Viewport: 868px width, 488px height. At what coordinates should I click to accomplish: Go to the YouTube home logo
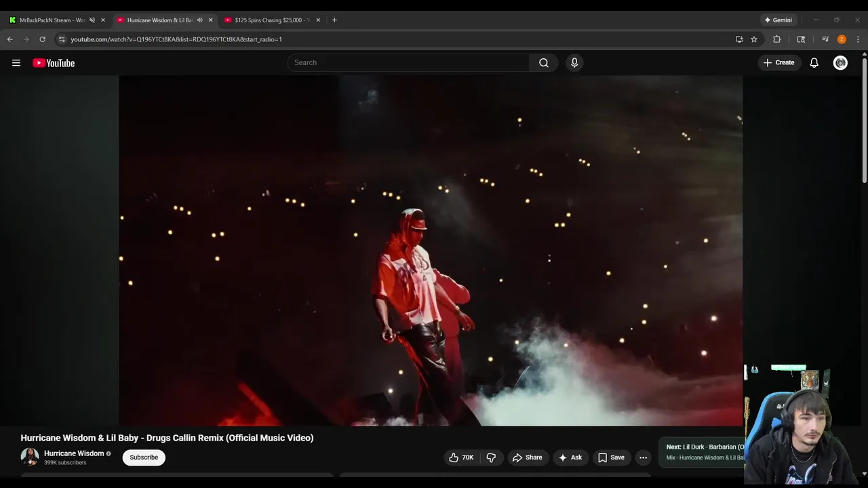(x=54, y=63)
